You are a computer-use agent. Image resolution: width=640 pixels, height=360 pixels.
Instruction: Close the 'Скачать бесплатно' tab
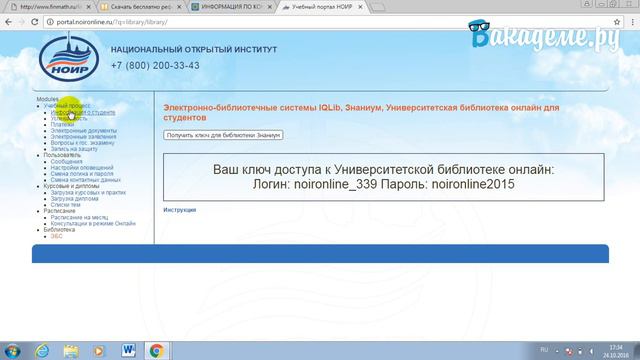click(179, 7)
